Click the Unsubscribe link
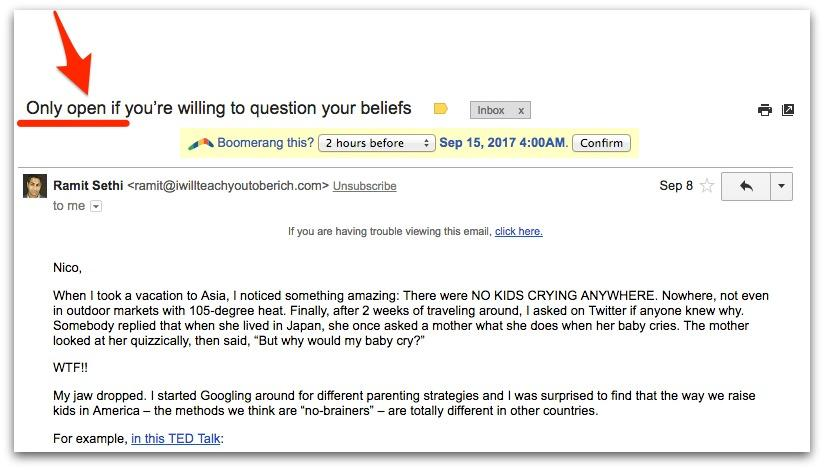Viewport: 824px width, 470px height. (364, 186)
